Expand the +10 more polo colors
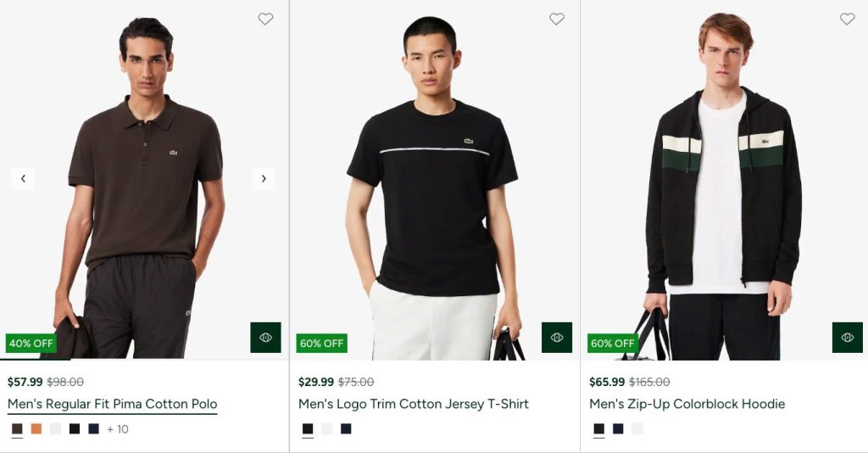Viewport: 868px width, 453px height. click(117, 429)
